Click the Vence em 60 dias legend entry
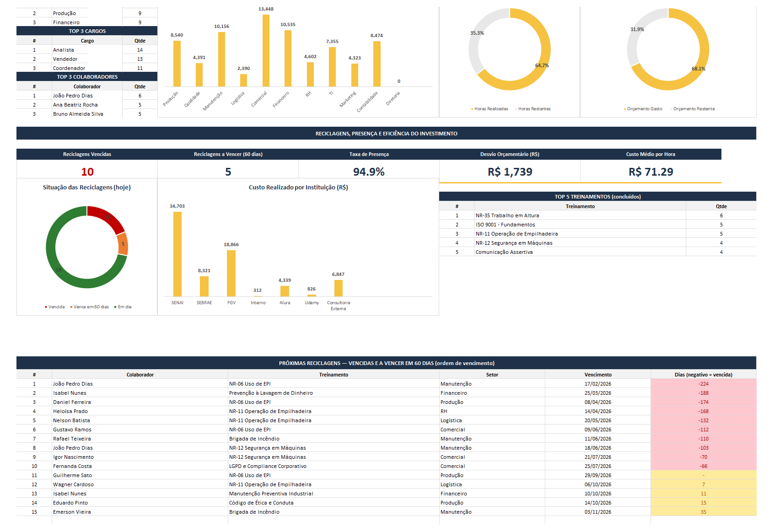 click(x=90, y=307)
